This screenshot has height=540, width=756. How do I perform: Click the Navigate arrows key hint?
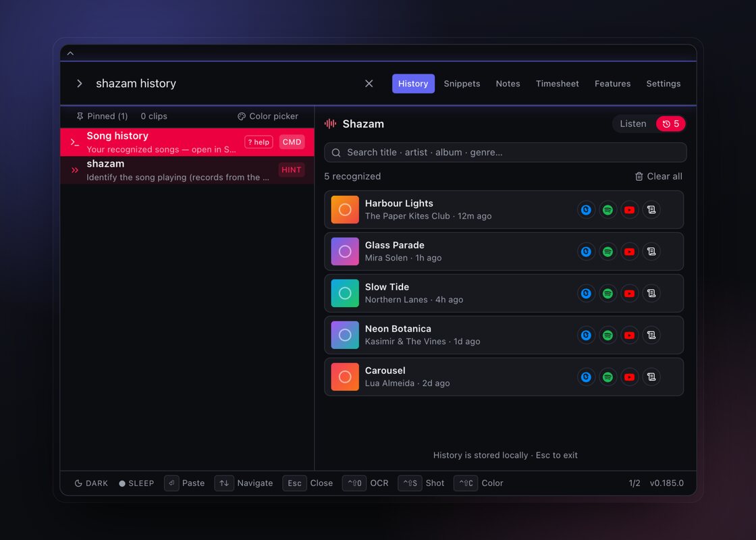[244, 483]
